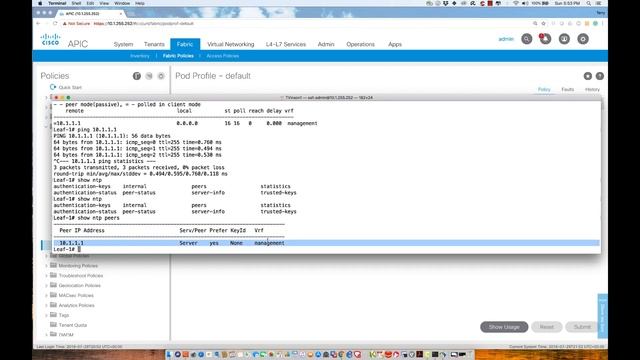Expand the Analytics Policies tree node
Viewport: 640px width, 360px height.
pyautogui.click(x=46, y=305)
